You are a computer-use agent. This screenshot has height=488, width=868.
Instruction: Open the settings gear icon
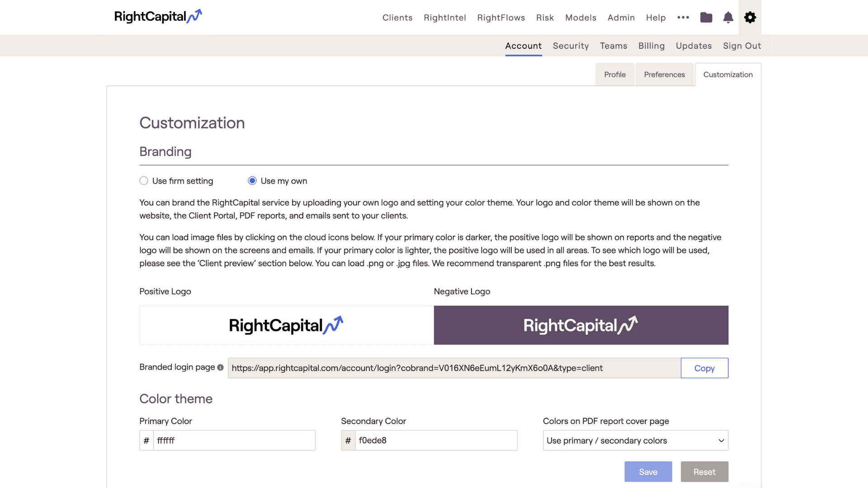click(x=750, y=17)
